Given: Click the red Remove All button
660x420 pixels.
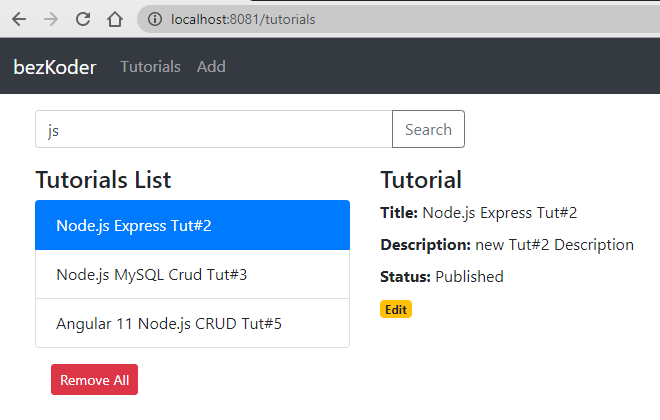Looking at the screenshot, I should tap(94, 380).
